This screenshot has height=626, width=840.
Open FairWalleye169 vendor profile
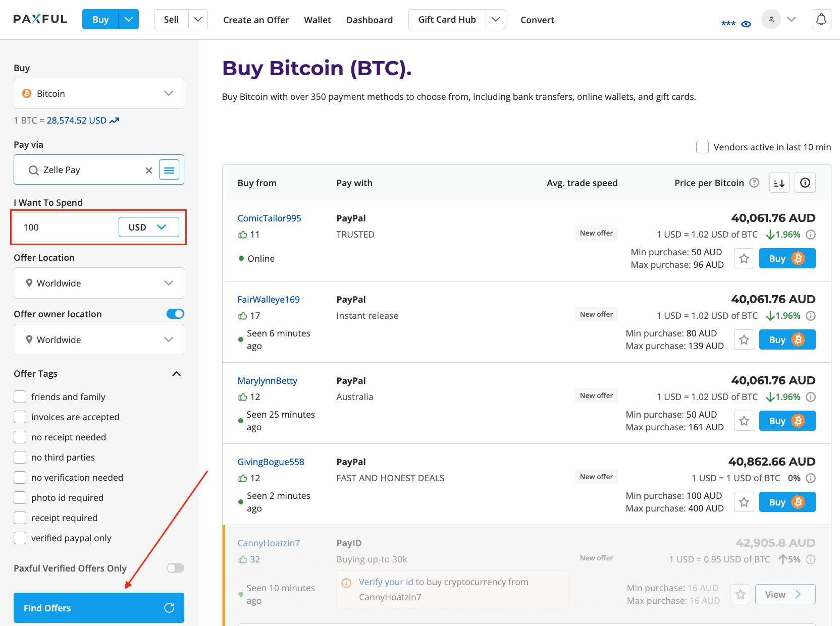tap(269, 300)
